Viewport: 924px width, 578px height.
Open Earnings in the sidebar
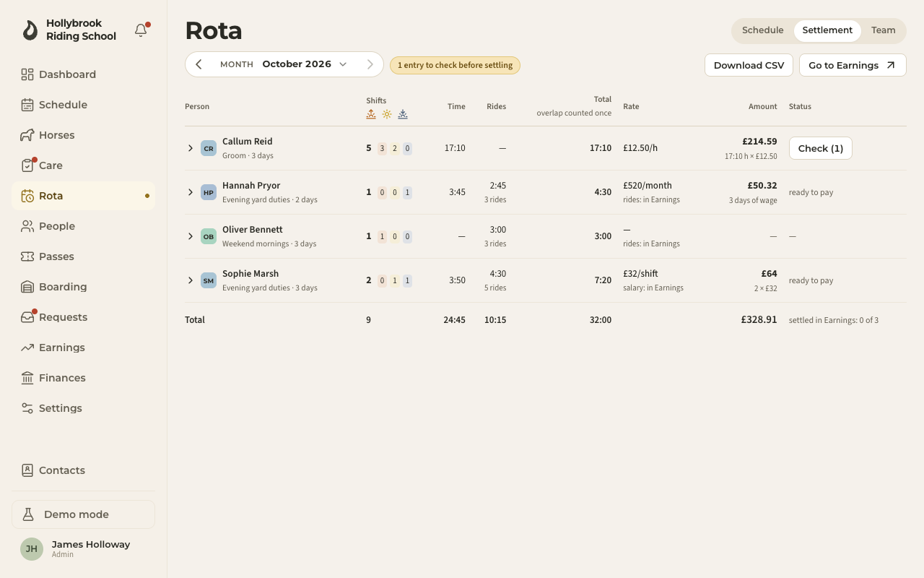(83, 348)
